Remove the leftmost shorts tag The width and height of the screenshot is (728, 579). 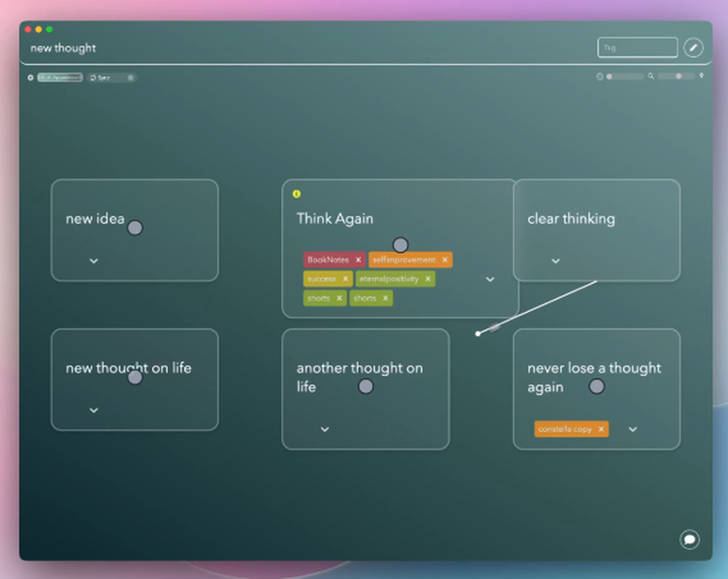[339, 298]
